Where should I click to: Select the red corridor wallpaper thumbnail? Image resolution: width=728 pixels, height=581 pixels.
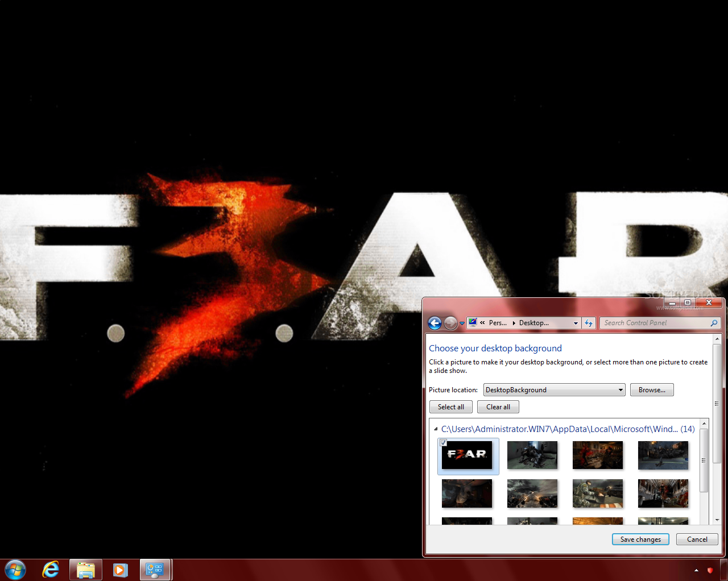(x=663, y=493)
